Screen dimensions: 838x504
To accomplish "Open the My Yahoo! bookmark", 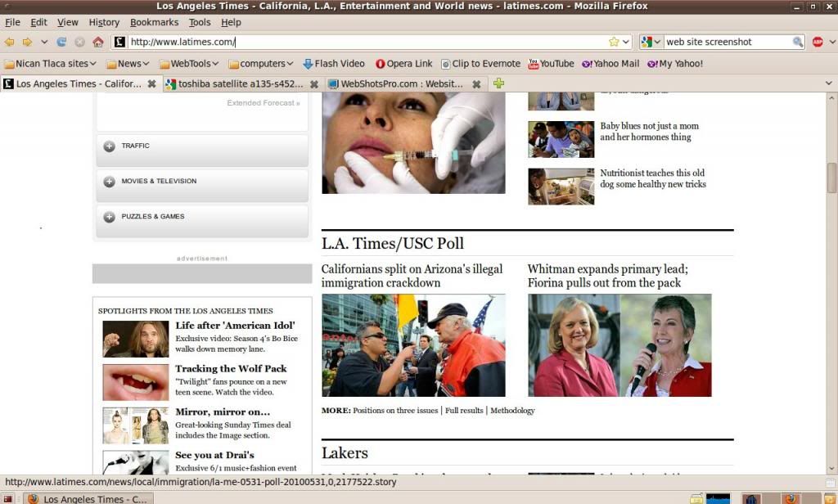I will (x=675, y=64).
